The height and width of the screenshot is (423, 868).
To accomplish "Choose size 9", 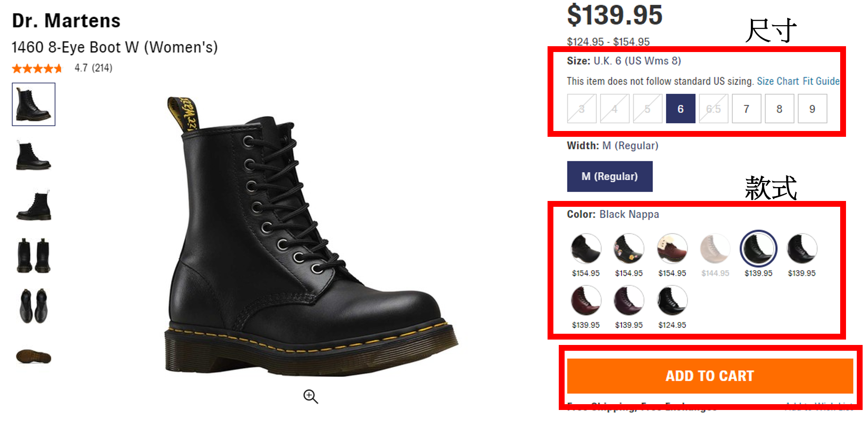I will [812, 109].
